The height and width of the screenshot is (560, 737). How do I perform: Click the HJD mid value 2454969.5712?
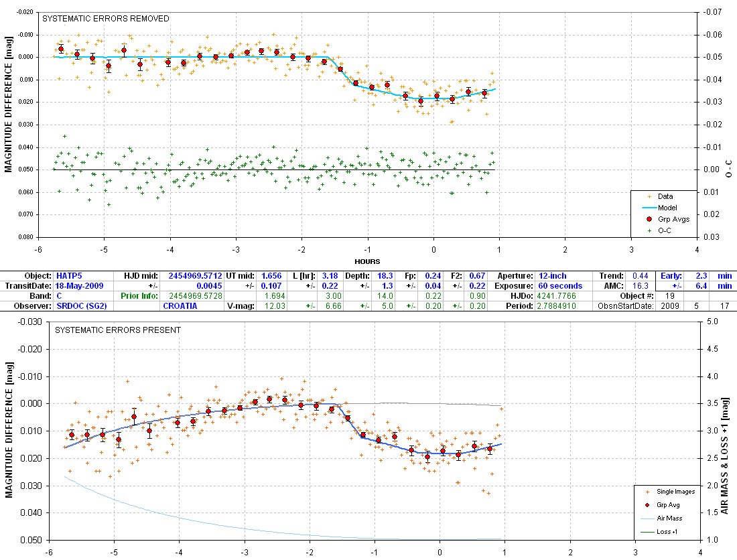click(195, 276)
